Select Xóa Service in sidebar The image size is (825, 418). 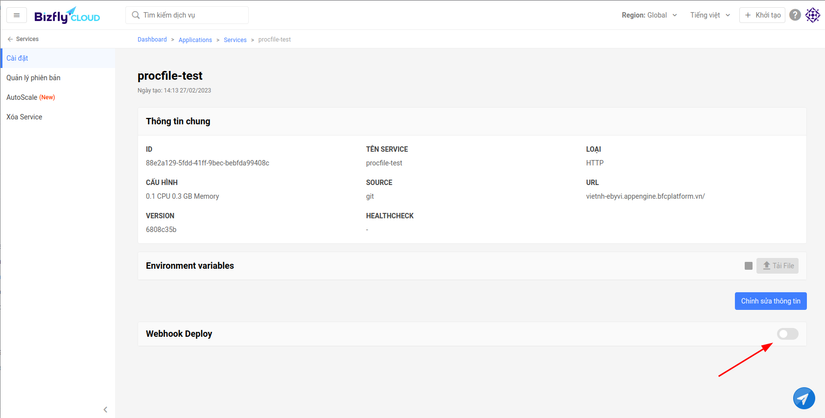(x=24, y=117)
